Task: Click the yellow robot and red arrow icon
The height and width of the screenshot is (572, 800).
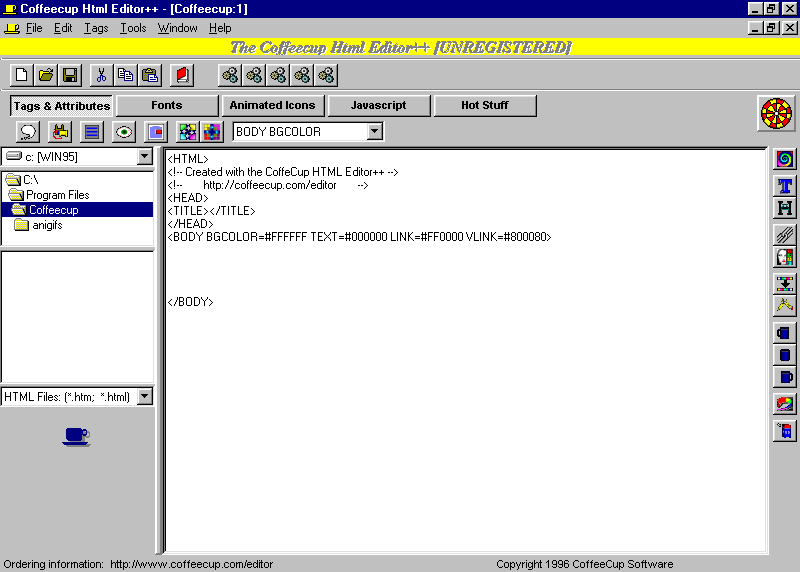Action: point(60,132)
